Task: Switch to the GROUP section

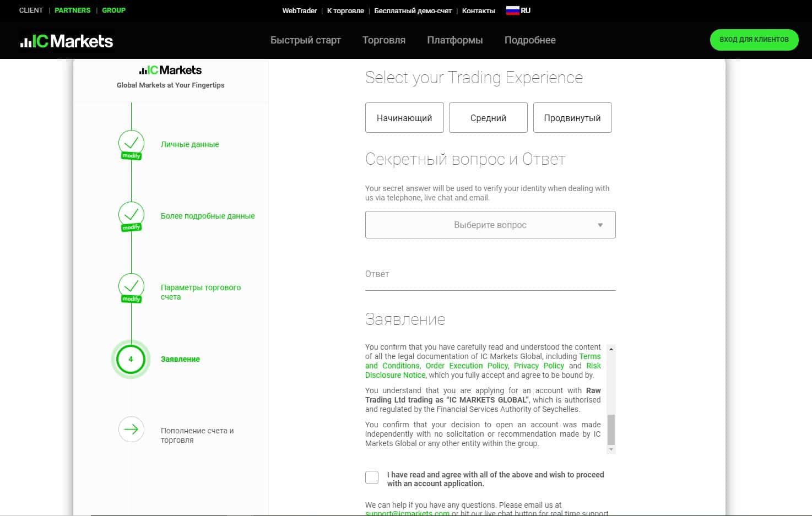Action: pos(113,10)
